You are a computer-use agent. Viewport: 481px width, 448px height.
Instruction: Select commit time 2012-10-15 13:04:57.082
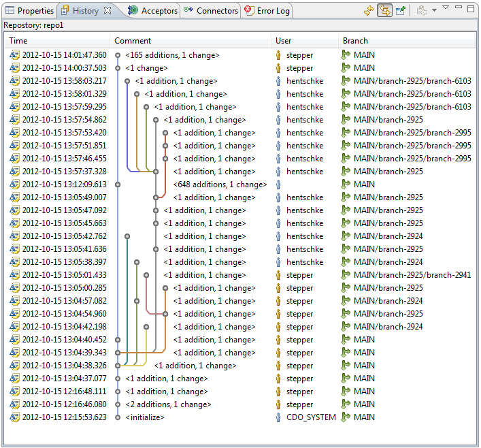[64, 301]
